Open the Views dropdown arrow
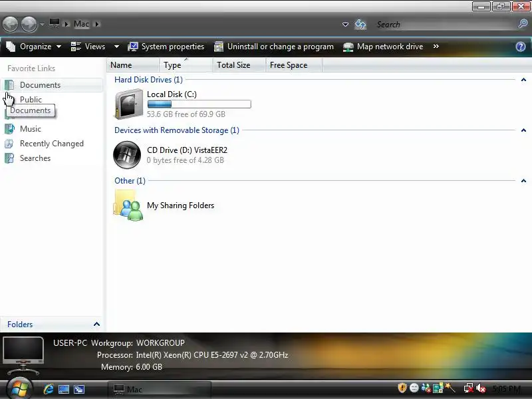532x399 pixels. 116,47
